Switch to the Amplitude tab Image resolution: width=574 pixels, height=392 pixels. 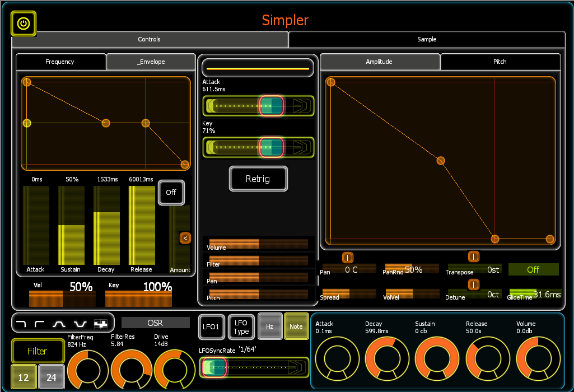pyautogui.click(x=380, y=62)
